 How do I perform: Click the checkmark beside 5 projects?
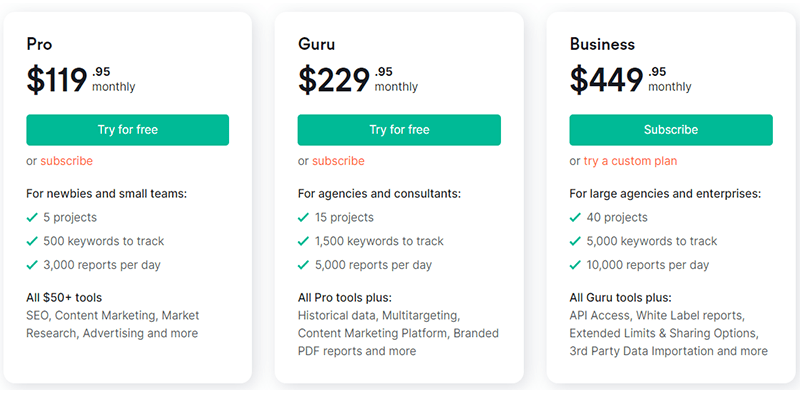click(32, 218)
